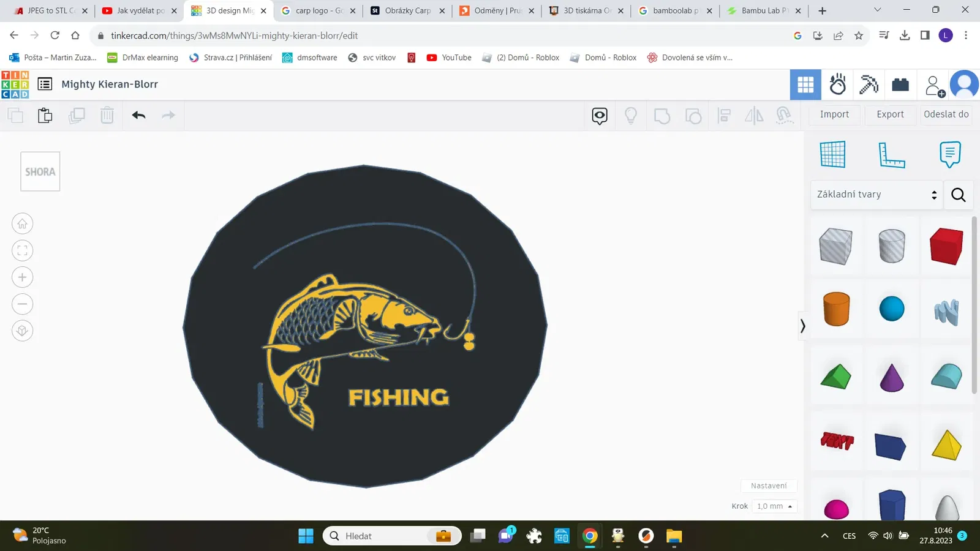Switch to the Bambu Lab tab
The image size is (980, 551).
[x=764, y=10]
